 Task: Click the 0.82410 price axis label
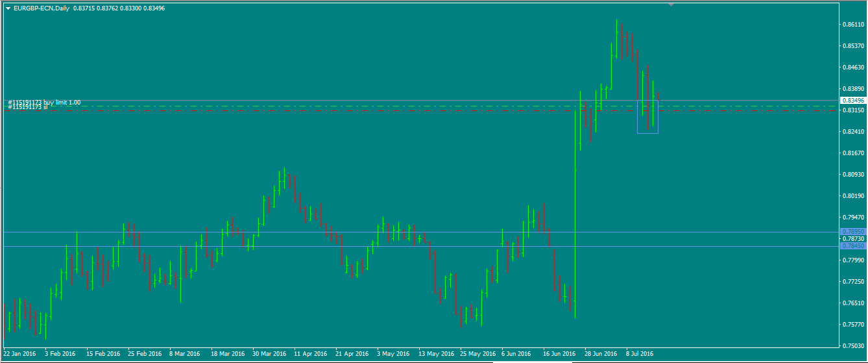pos(853,132)
